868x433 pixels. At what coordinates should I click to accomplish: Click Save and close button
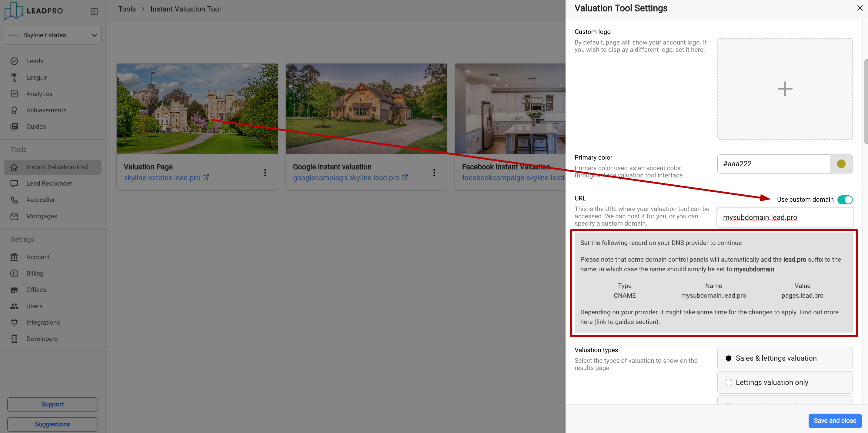[835, 420]
